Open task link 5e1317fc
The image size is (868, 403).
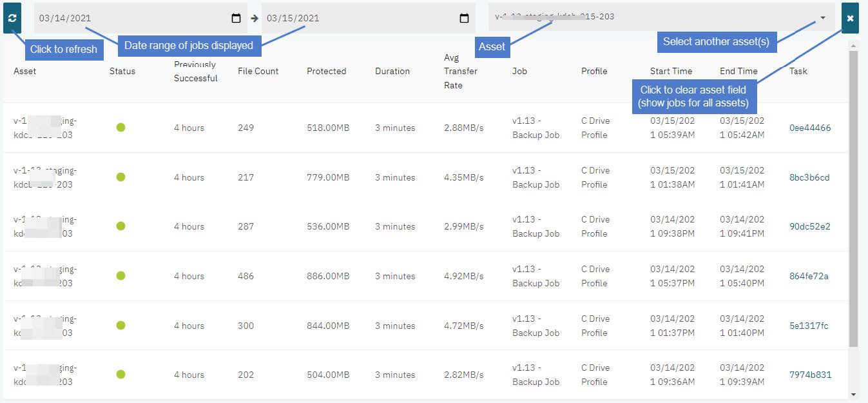pos(809,326)
